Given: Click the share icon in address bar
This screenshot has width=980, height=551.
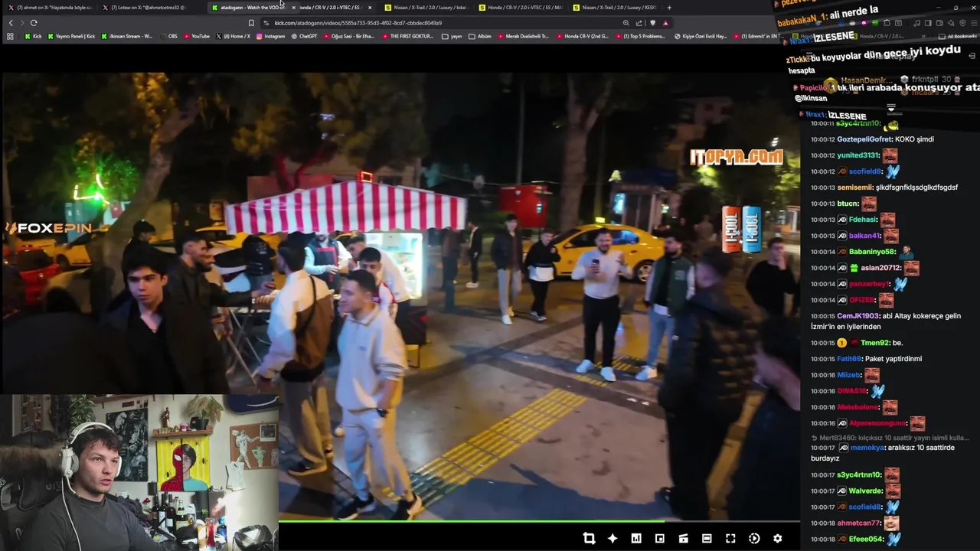Looking at the screenshot, I should (x=639, y=23).
